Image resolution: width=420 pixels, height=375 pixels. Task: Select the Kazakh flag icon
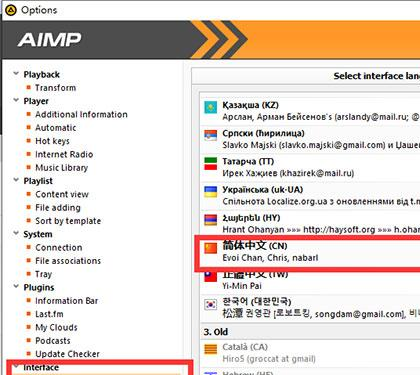210,107
